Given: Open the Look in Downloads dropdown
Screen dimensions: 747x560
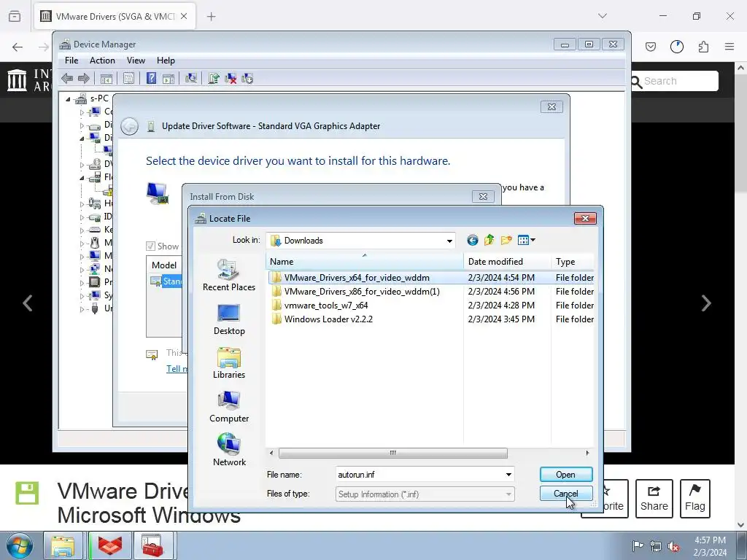Looking at the screenshot, I should coord(449,241).
